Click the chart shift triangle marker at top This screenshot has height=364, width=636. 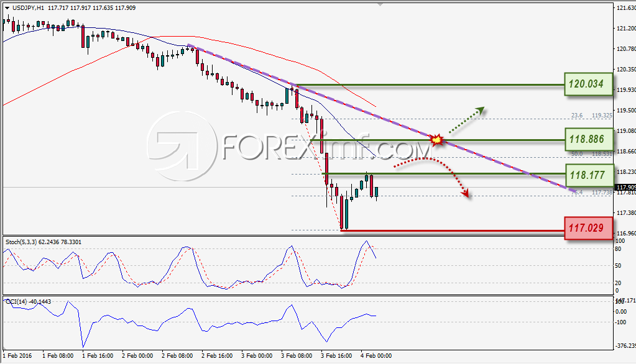[380, 4]
